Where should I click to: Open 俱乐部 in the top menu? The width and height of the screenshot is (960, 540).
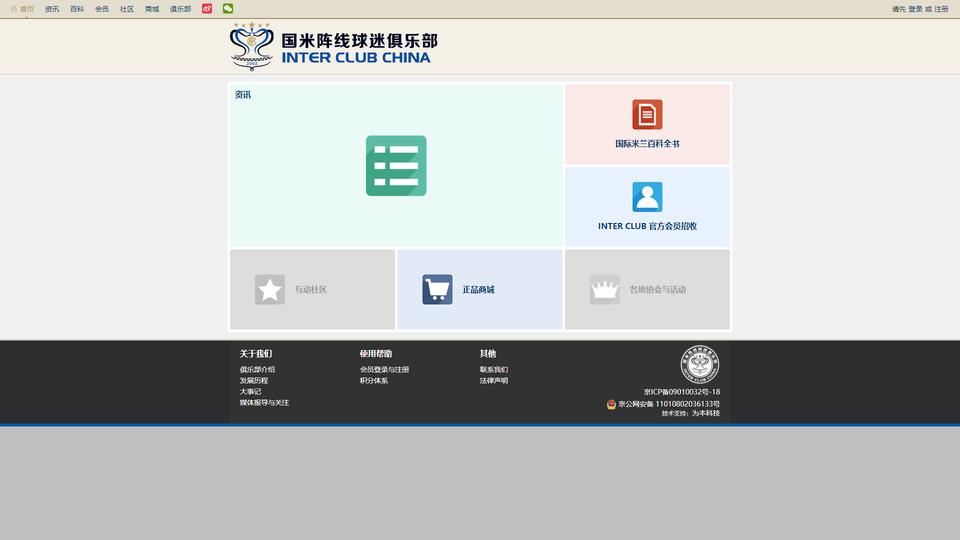click(181, 9)
